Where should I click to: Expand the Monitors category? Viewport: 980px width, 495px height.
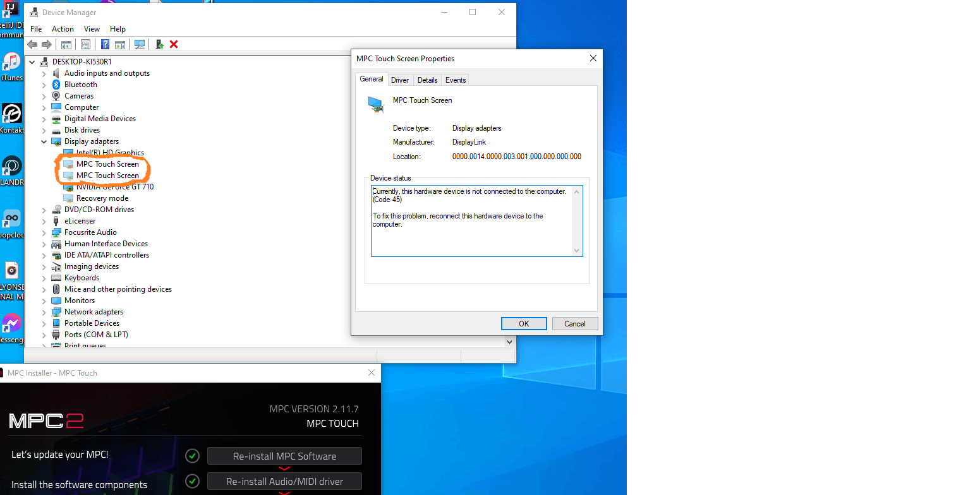43,300
